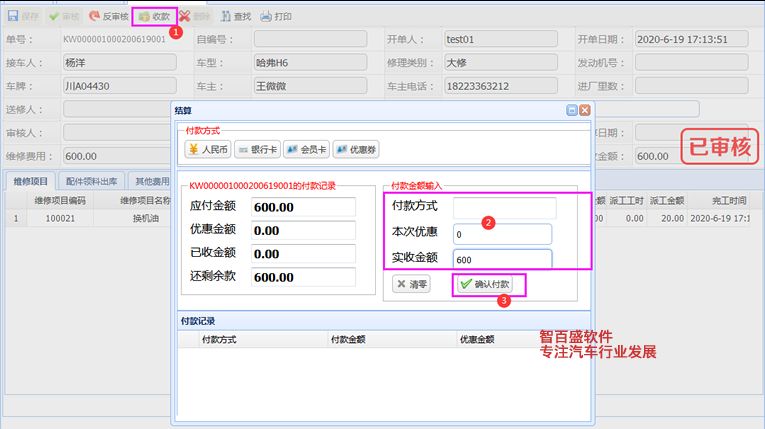Screen dimensions: 765x429
Task: Click the 自编号 input field
Action: point(310,39)
